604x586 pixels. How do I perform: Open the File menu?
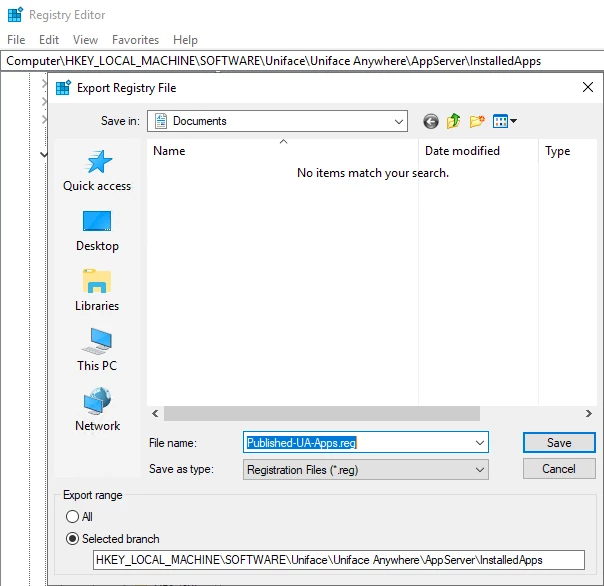tap(16, 40)
